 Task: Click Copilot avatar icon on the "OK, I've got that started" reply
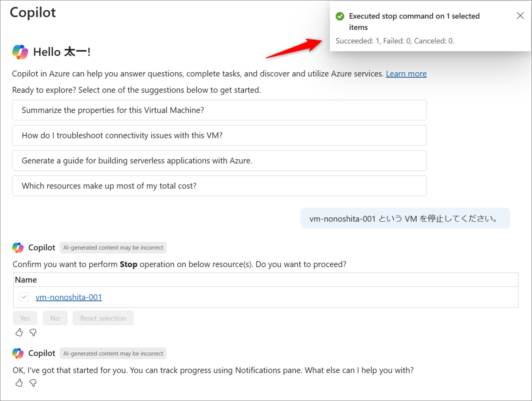[x=18, y=353]
